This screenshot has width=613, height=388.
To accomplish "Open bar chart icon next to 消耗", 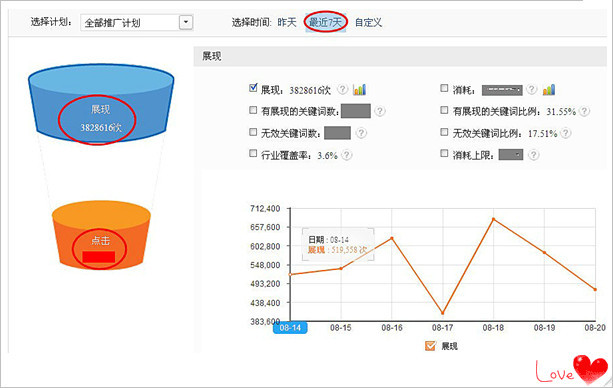I will [548, 90].
